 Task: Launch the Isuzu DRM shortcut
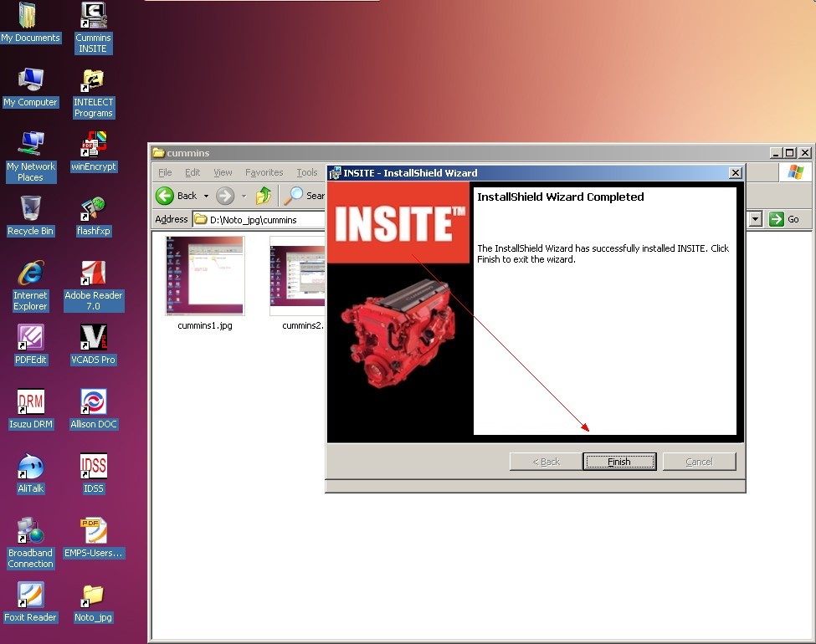click(x=31, y=402)
